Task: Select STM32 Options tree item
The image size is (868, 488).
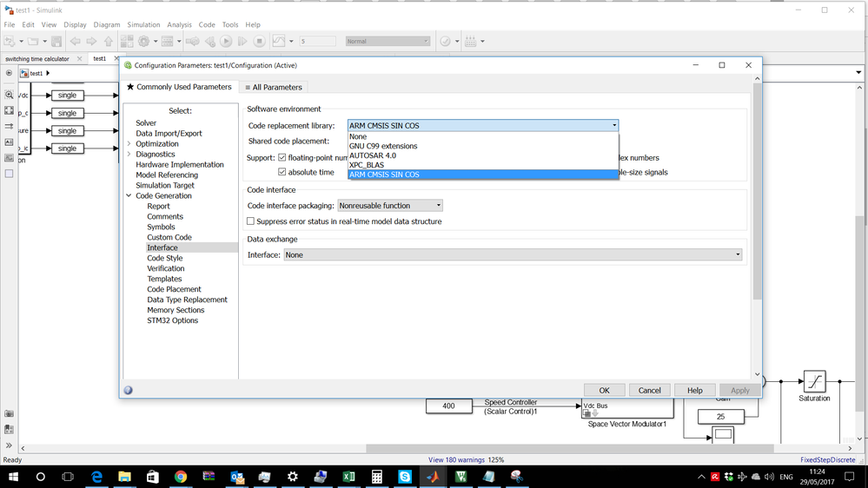Action: (172, 320)
